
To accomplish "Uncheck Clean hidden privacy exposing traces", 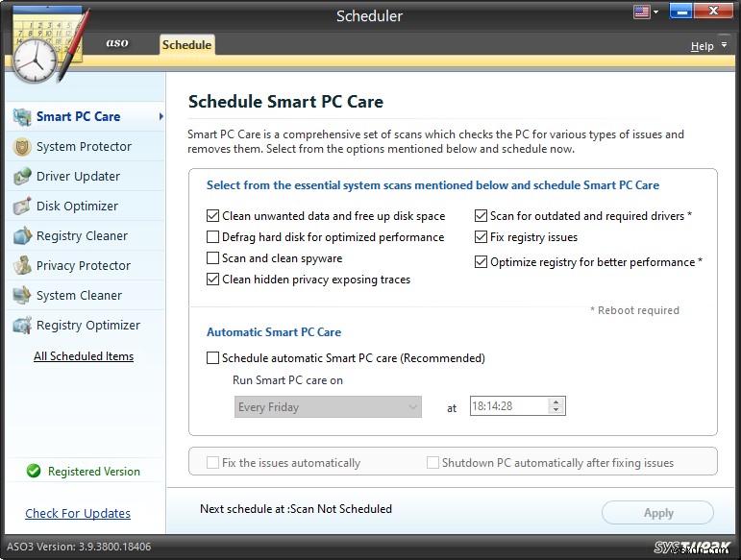I will (212, 280).
